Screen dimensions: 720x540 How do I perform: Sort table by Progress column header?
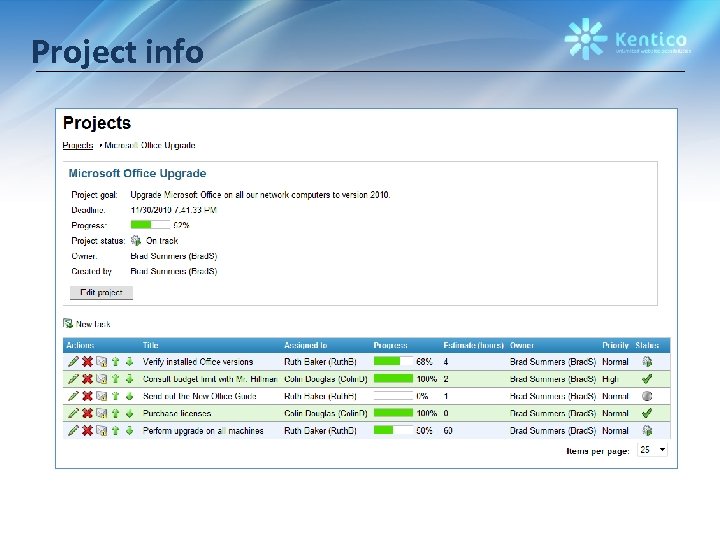pyautogui.click(x=390, y=345)
